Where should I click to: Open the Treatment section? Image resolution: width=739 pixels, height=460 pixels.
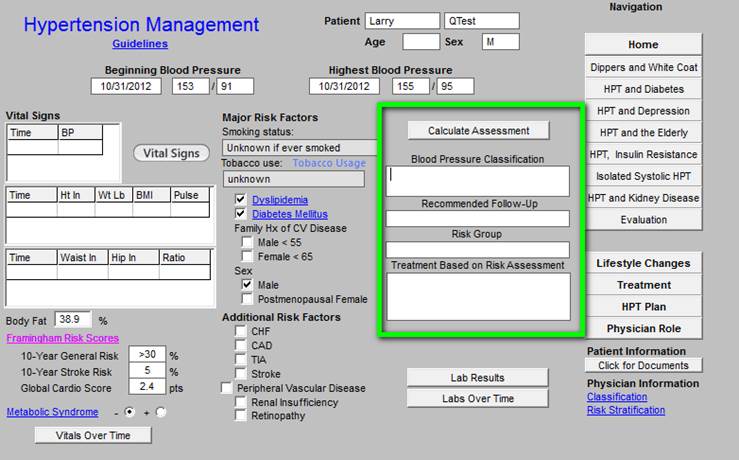pos(643,285)
